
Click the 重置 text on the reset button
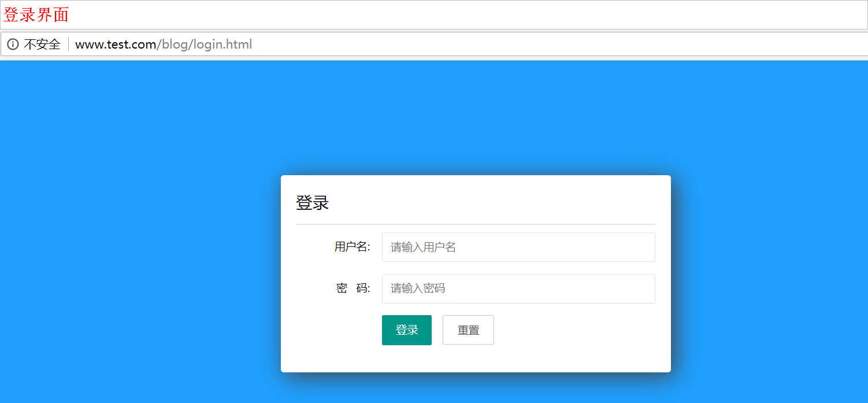[468, 330]
